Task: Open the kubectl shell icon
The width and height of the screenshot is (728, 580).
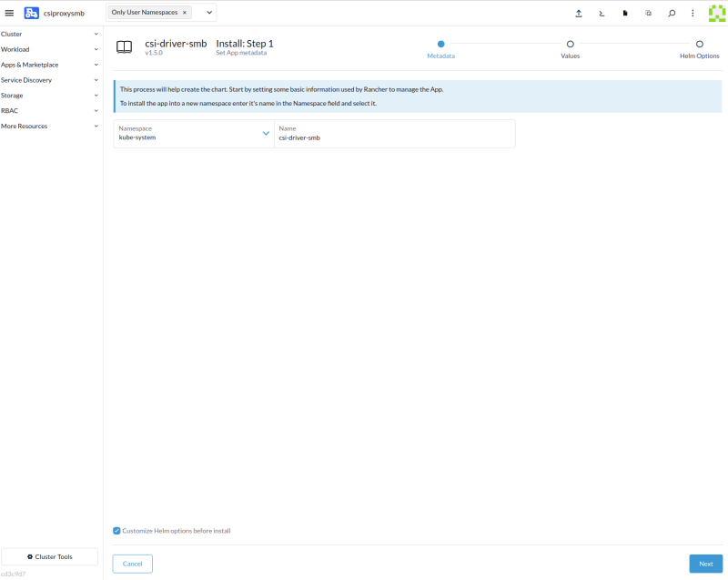Action: point(602,14)
